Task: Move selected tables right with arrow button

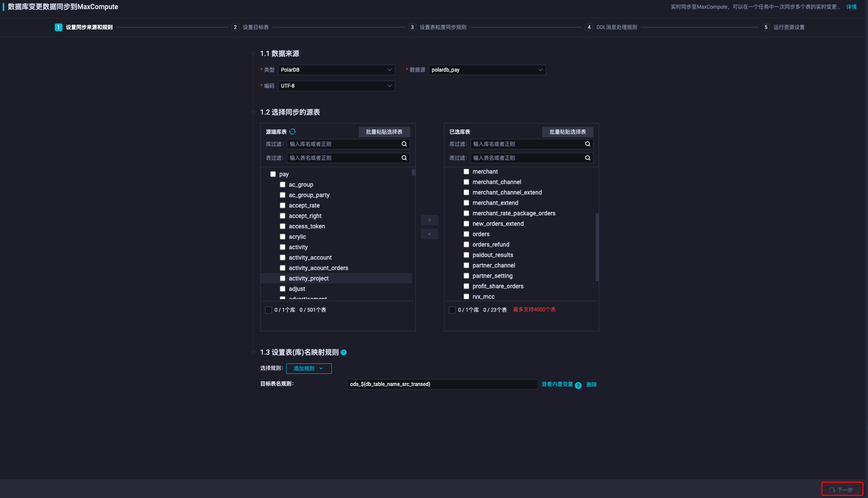Action: [429, 220]
